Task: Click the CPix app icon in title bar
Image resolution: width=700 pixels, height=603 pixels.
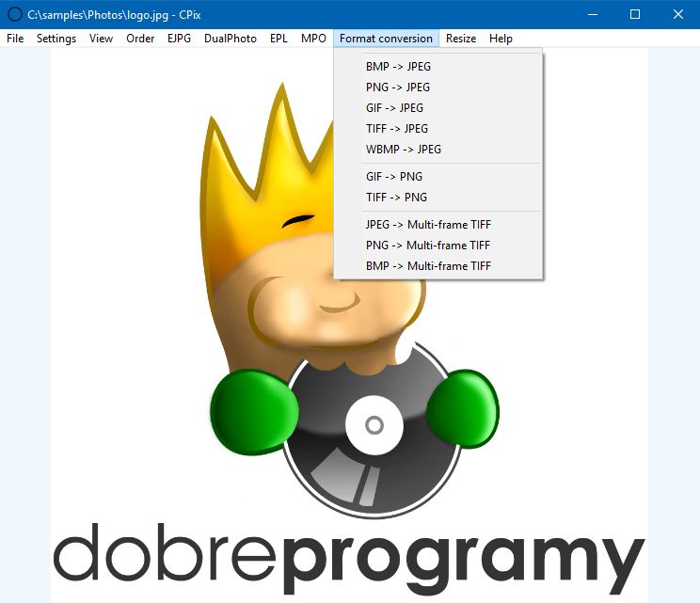Action: [15, 15]
